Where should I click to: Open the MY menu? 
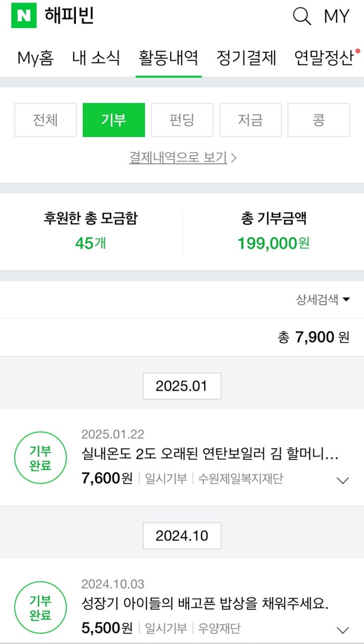coord(337,16)
